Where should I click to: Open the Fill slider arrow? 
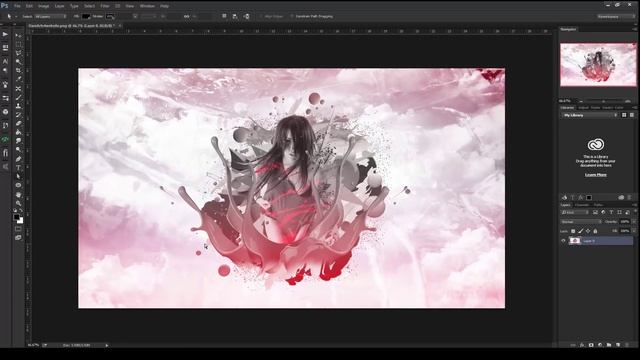(633, 231)
